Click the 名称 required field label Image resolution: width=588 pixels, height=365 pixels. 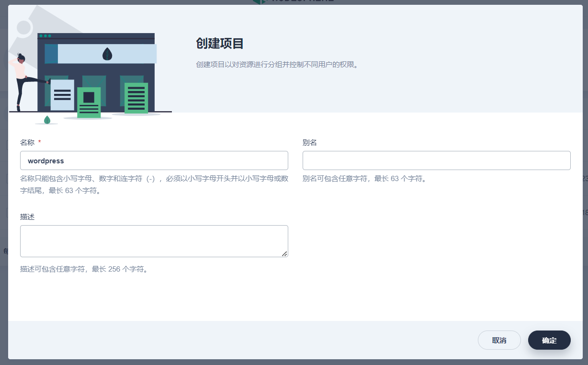click(x=27, y=142)
